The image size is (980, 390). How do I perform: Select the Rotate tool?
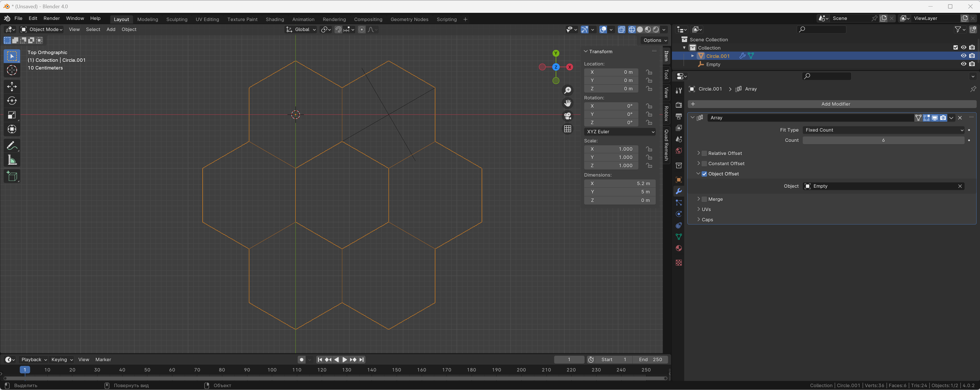[x=12, y=101]
